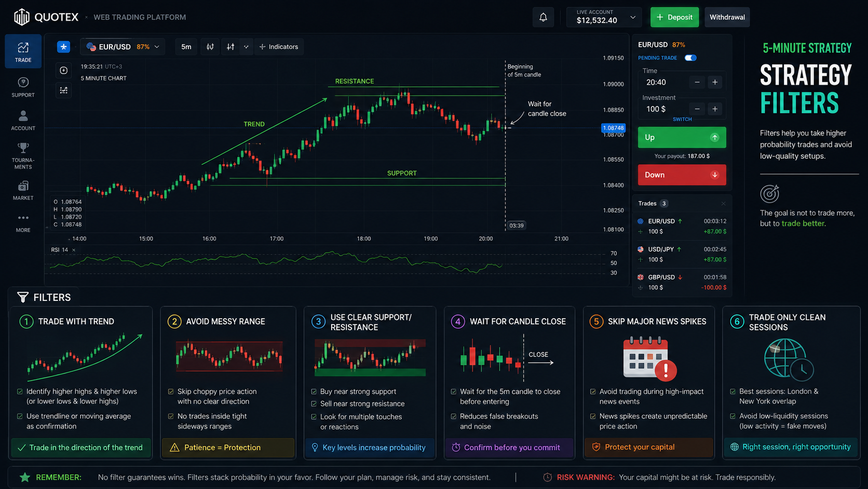Click the 'Protect your capital' banner
Image resolution: width=868 pixels, height=489 pixels.
[x=648, y=447]
